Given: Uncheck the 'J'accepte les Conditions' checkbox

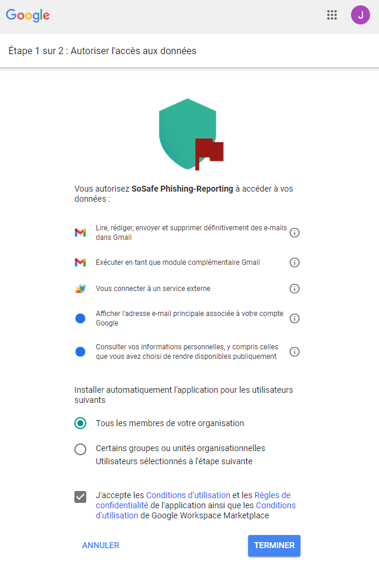Looking at the screenshot, I should 80,496.
